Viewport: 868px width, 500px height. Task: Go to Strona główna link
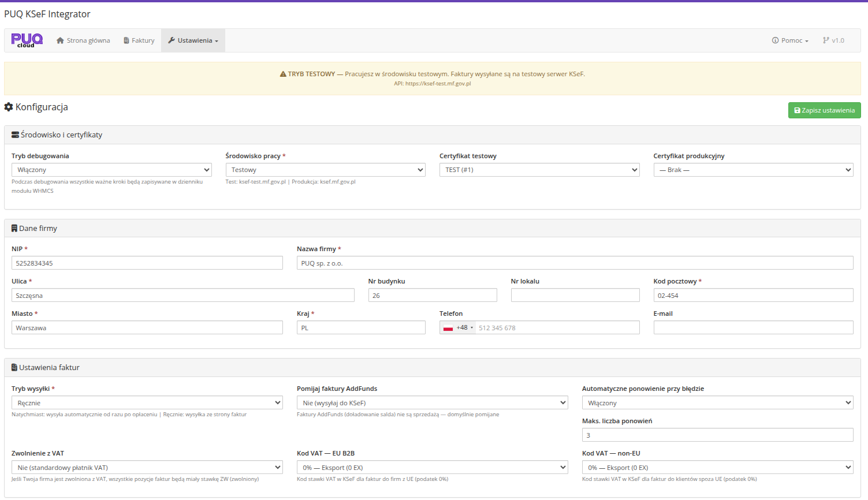tap(88, 40)
